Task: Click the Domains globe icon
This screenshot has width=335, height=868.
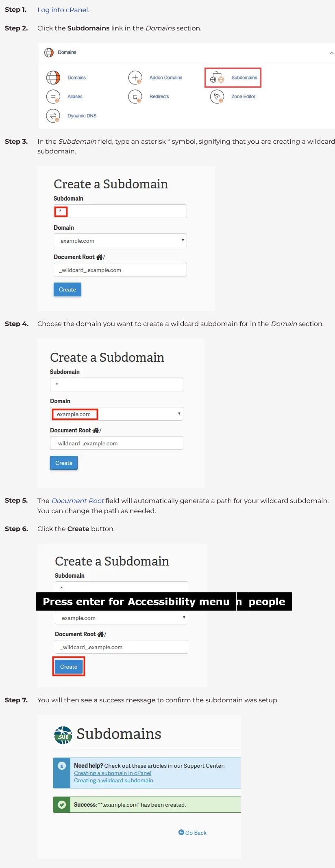Action: [x=53, y=78]
